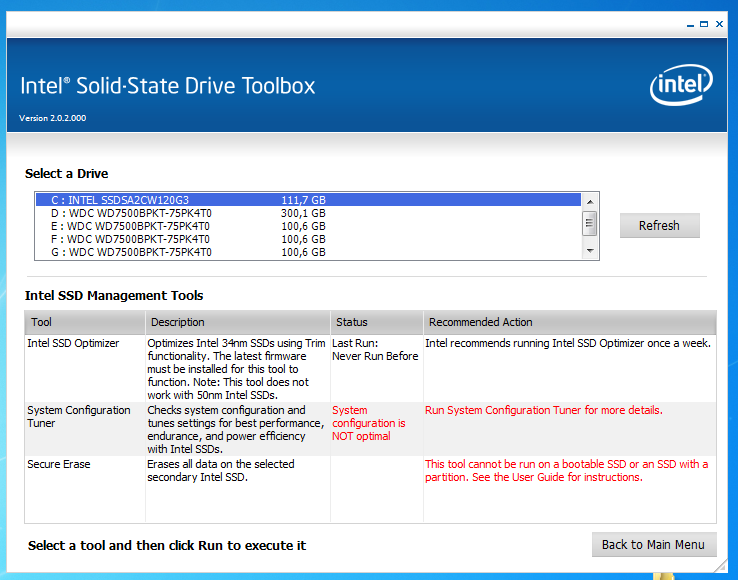Click the Refresh button
738x580 pixels.
(659, 226)
